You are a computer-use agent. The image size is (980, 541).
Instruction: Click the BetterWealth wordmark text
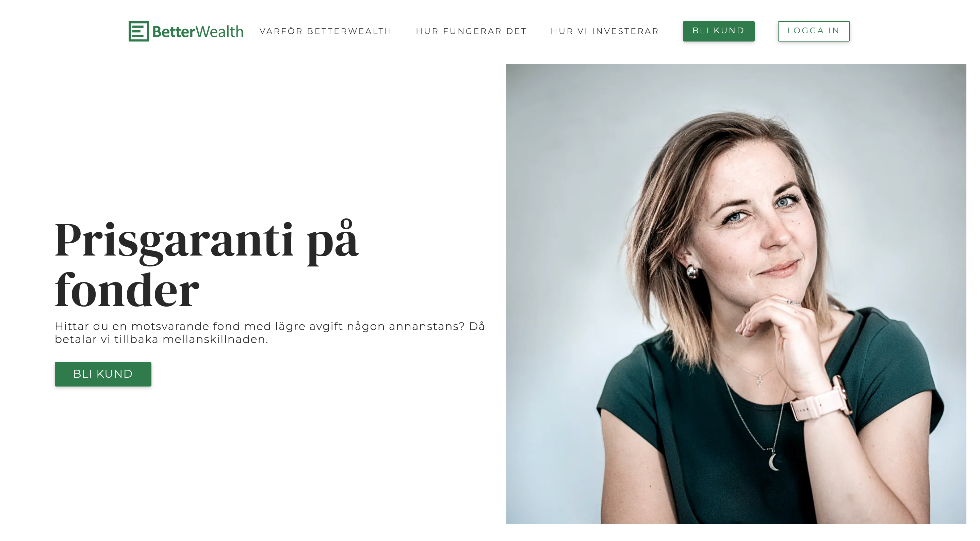pos(198,32)
